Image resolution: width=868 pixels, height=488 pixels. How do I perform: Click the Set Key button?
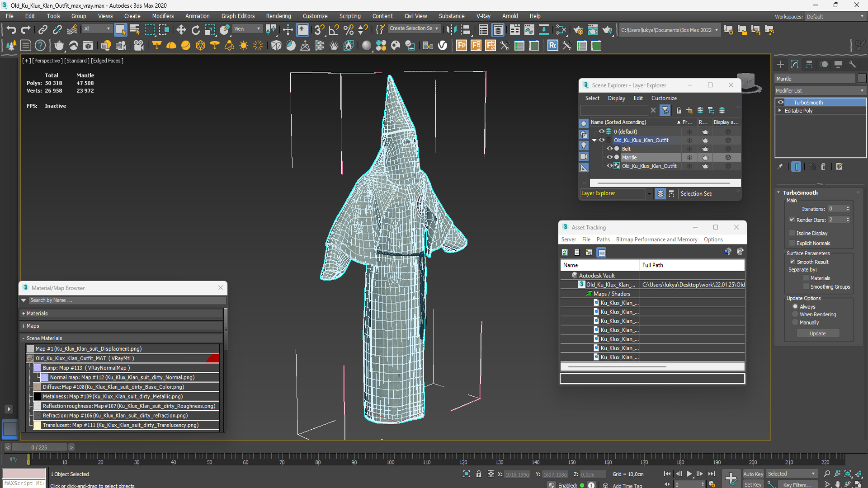pyautogui.click(x=753, y=484)
